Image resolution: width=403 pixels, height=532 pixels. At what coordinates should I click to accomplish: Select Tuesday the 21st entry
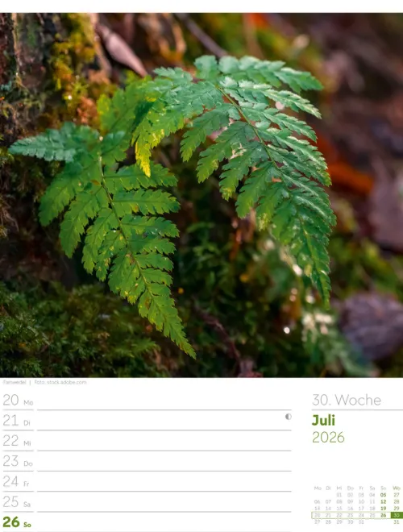[147, 421]
